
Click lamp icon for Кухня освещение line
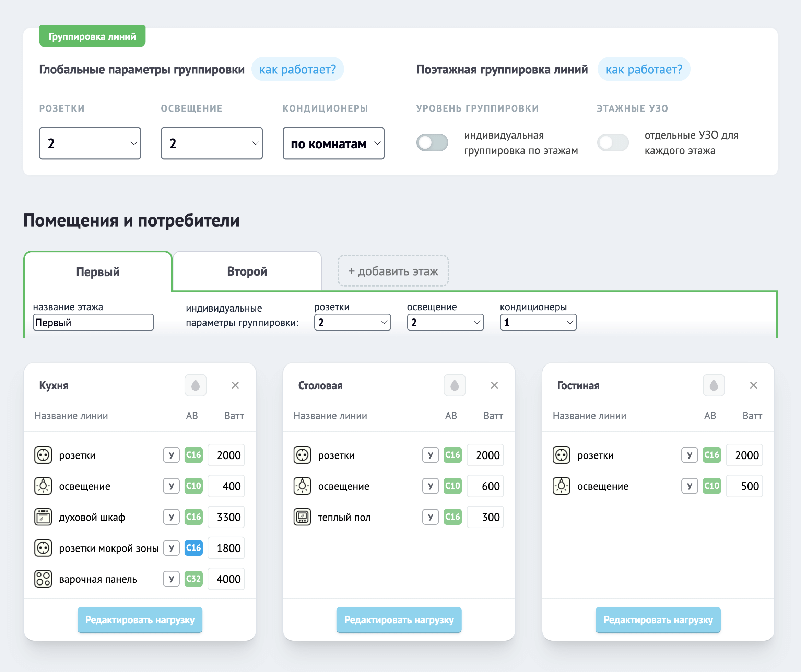coord(43,486)
